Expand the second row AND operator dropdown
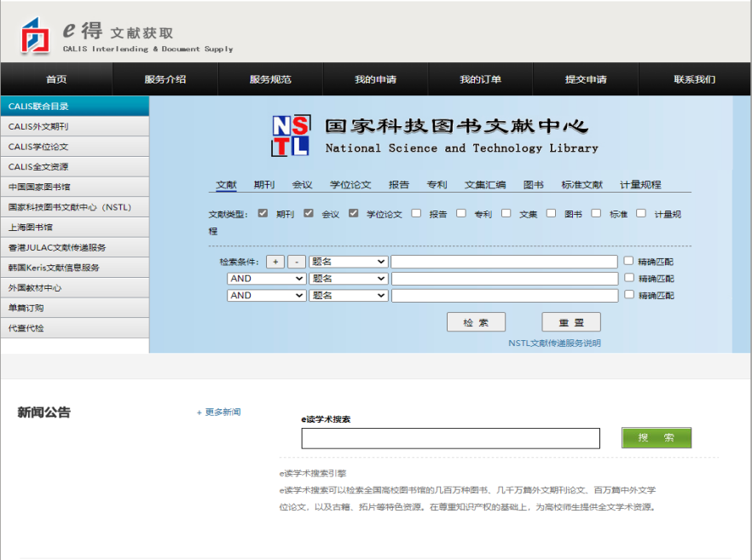Image resolution: width=752 pixels, height=560 pixels. (266, 279)
